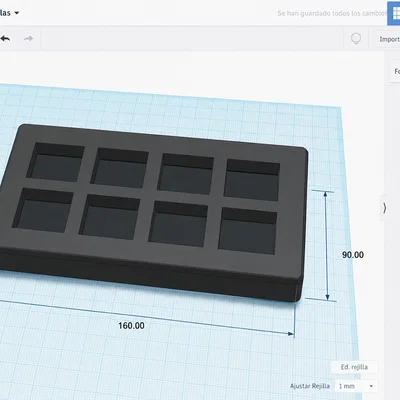The width and height of the screenshot is (400, 400).
Task: Click the undo arrow icon
Action: coord(5,39)
